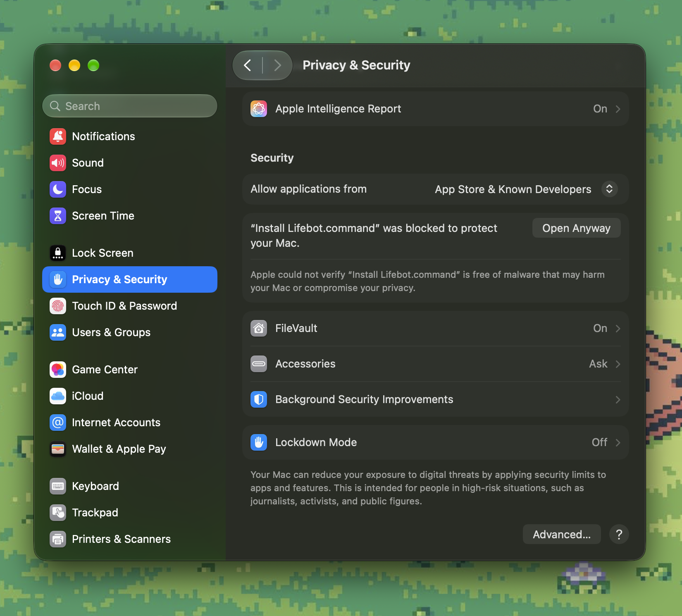Click the green zoom window button
This screenshot has width=682, height=616.
[x=93, y=65]
